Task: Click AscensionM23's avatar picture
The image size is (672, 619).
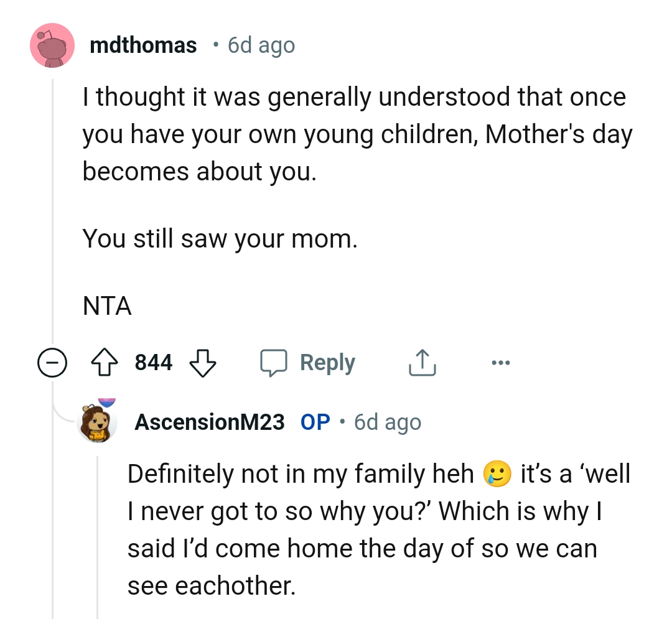Action: pyautogui.click(x=96, y=421)
